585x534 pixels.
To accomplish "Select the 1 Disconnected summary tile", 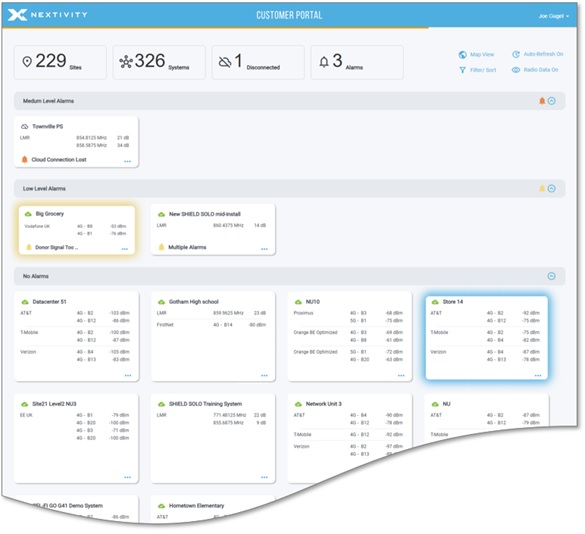I will click(258, 62).
